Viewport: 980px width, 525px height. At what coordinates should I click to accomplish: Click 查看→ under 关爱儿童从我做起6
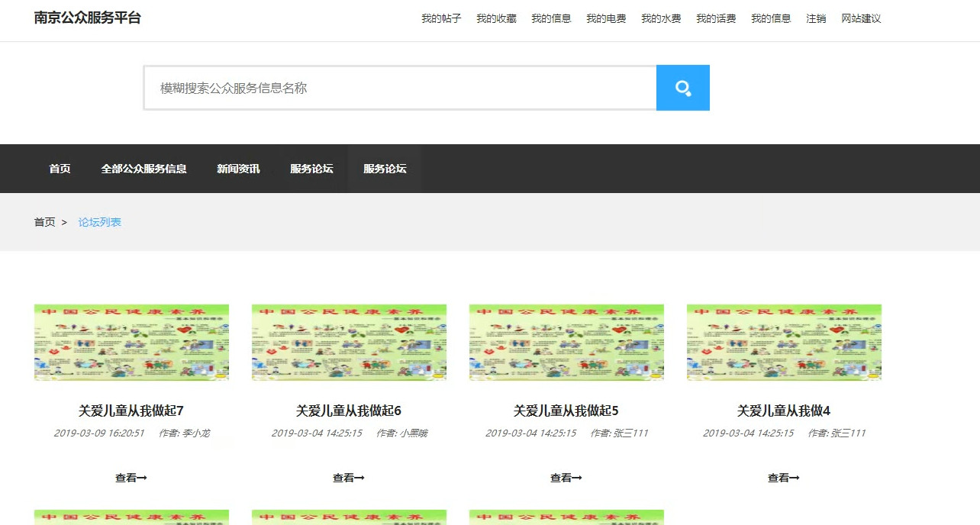[x=349, y=478]
